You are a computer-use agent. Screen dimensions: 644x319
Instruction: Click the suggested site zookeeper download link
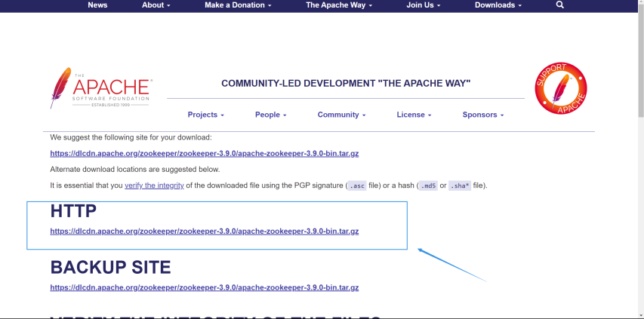[x=205, y=154]
